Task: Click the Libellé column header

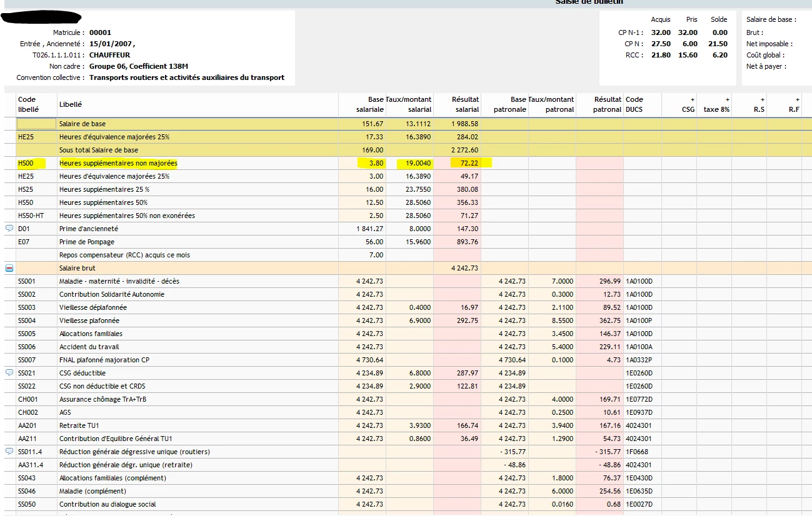Action: 70,104
